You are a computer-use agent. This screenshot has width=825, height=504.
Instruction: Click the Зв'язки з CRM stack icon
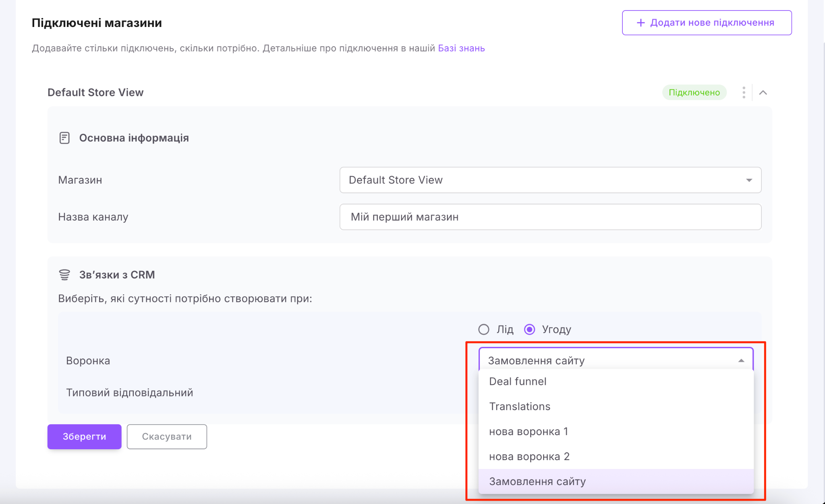click(x=64, y=275)
